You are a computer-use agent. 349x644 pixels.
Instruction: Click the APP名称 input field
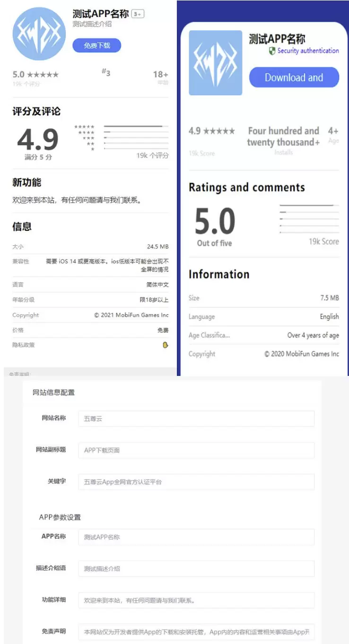196,537
